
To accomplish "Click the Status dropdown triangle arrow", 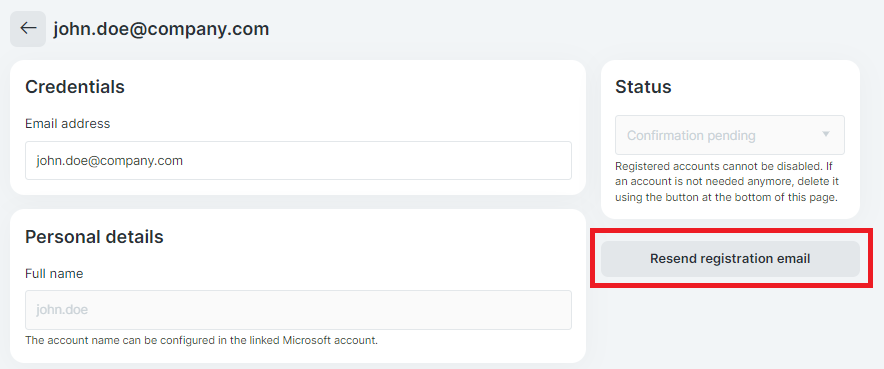I will coord(826,134).
